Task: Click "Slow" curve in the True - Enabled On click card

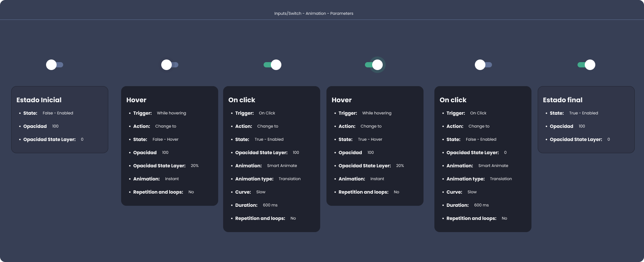Action: point(261,192)
